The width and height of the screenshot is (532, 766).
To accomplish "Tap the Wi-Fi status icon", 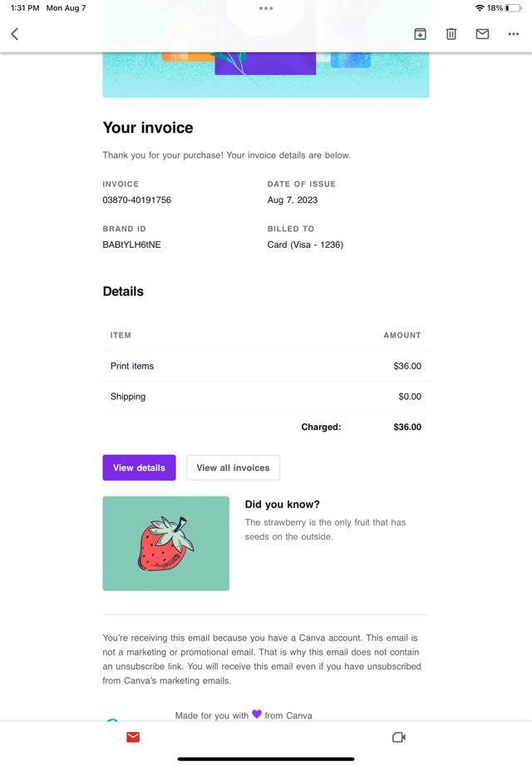I will point(480,8).
